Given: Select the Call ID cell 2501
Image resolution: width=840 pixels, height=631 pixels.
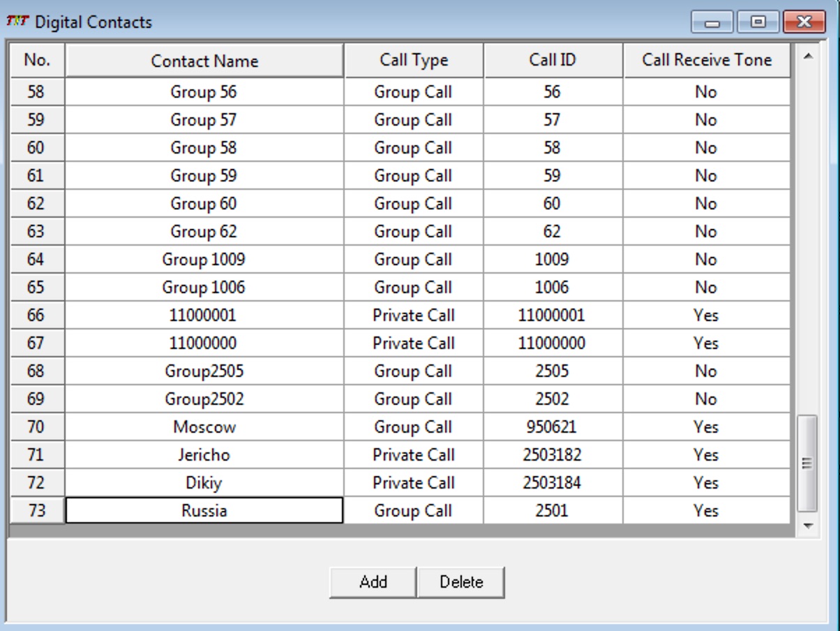Looking at the screenshot, I should (553, 510).
